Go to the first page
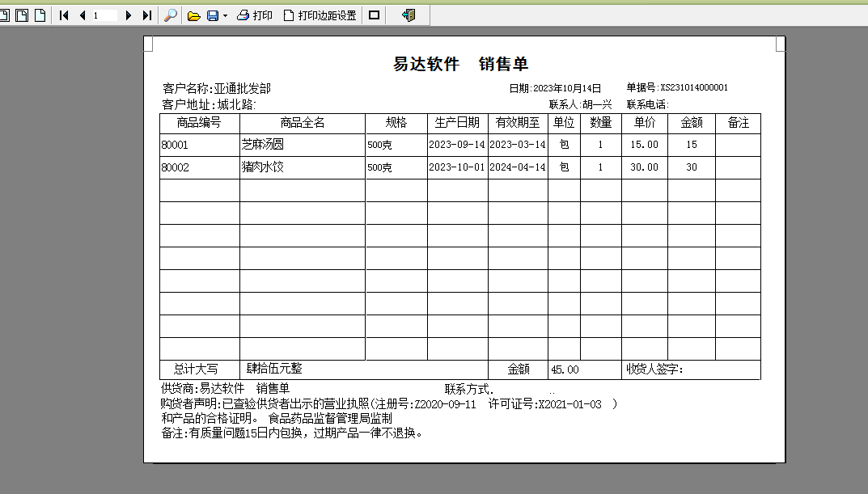The image size is (868, 494). pos(64,15)
